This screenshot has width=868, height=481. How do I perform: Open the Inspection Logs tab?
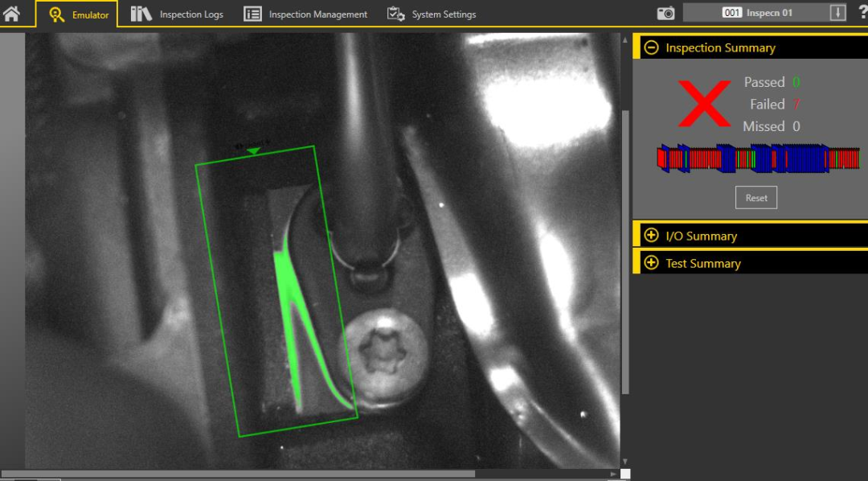(177, 14)
